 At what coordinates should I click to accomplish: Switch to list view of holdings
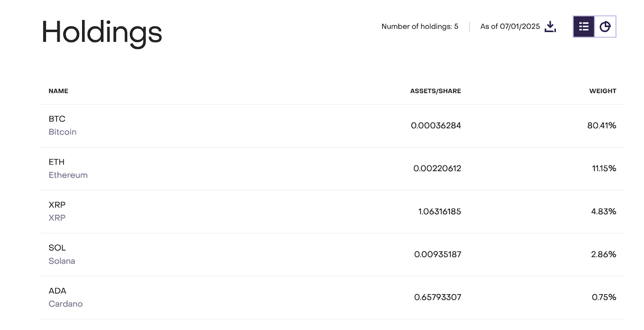(x=584, y=27)
